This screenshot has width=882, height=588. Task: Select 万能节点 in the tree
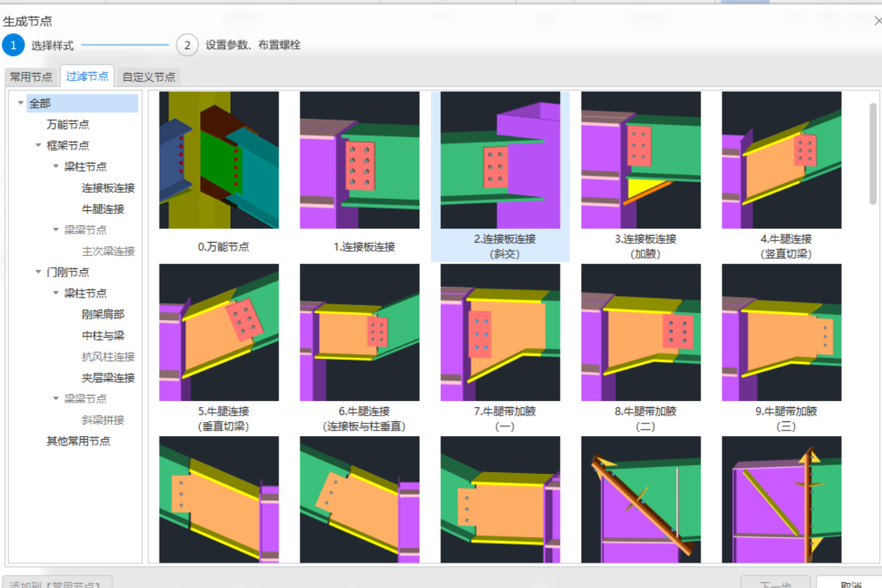68,124
